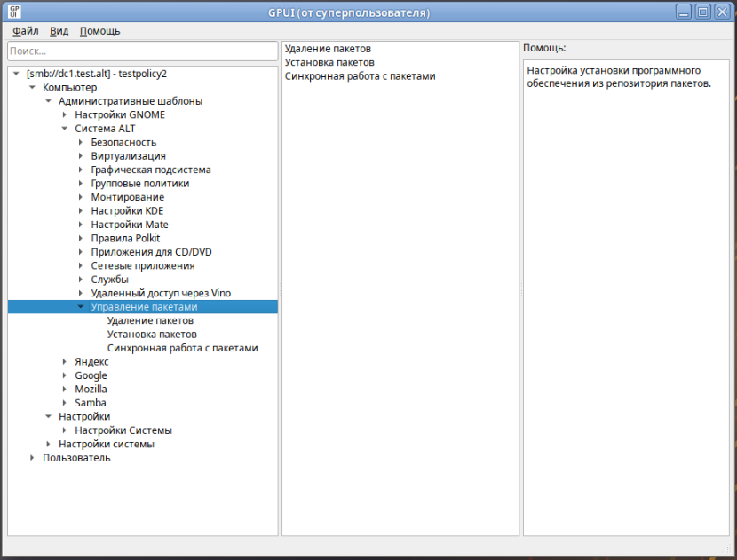The width and height of the screenshot is (737, 560).
Task: Expand the Групповые политики arrow
Action: coord(81,183)
